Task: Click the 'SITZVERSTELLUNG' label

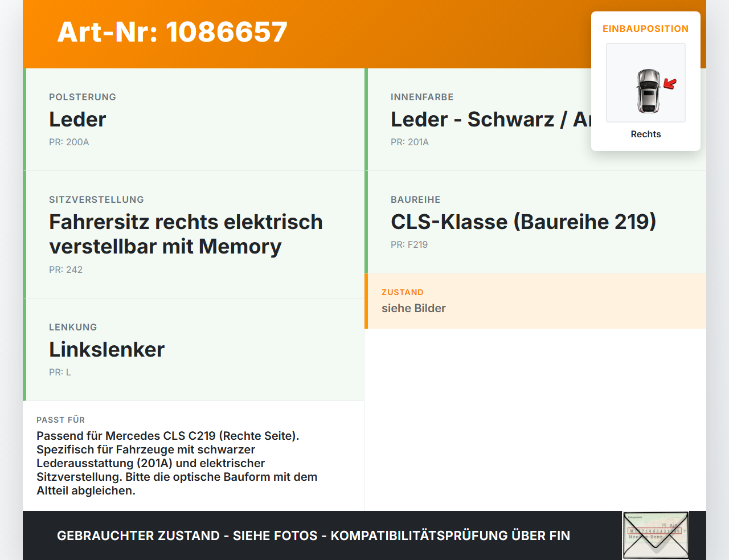Action: (x=96, y=199)
